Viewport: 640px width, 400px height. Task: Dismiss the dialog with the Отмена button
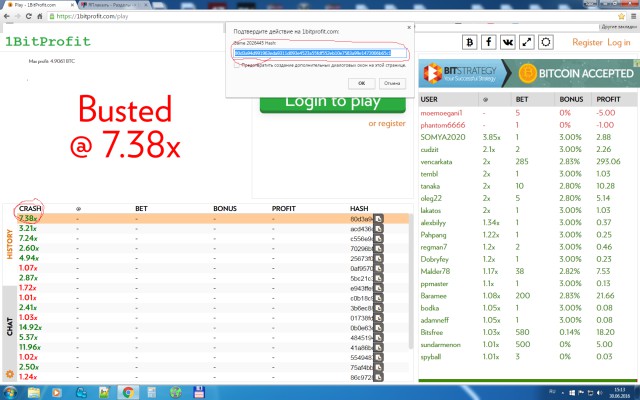(392, 83)
